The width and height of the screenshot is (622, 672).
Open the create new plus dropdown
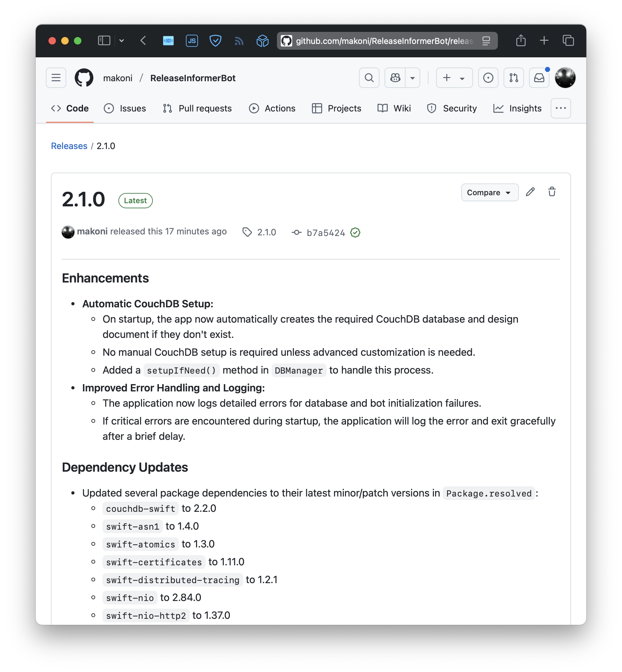point(454,78)
